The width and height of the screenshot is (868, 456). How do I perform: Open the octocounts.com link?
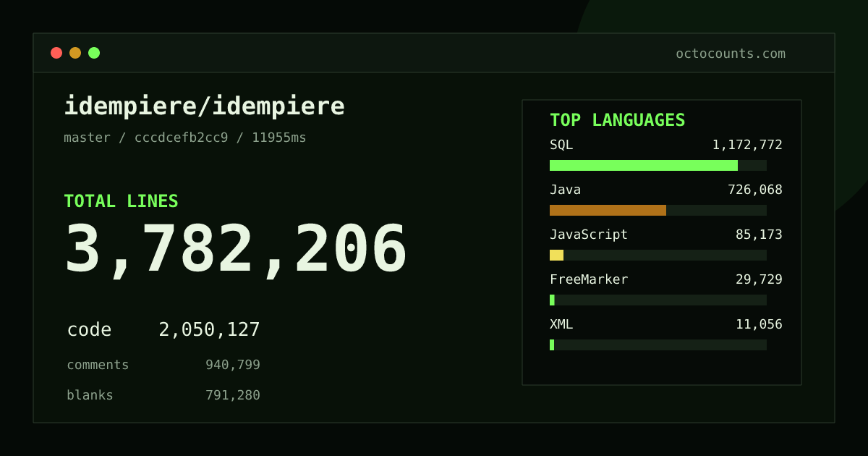(731, 54)
